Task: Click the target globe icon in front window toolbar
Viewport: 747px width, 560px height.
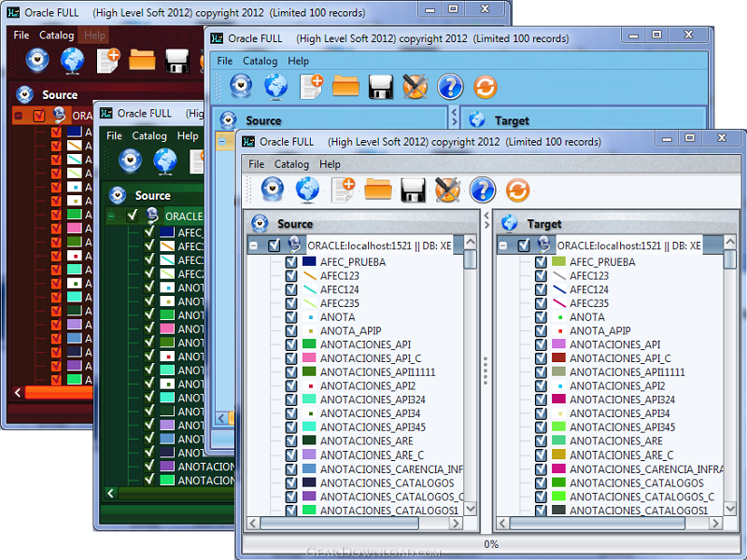Action: 307,189
